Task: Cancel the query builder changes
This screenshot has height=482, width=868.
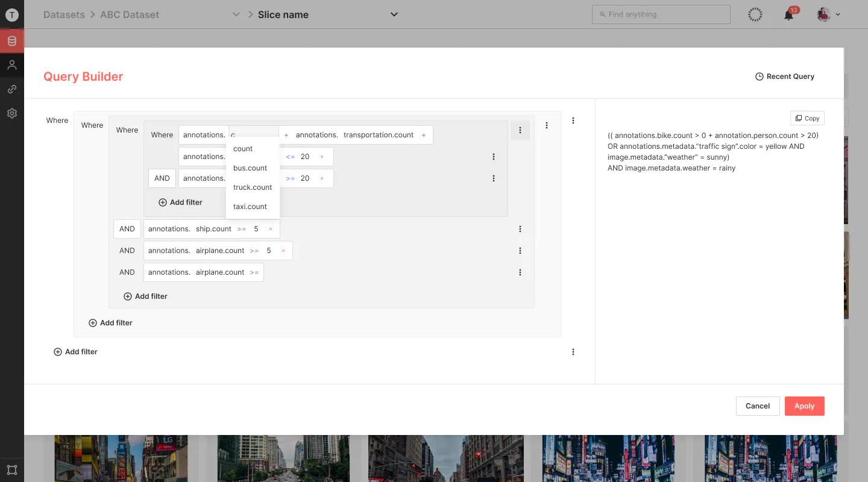Action: [x=757, y=406]
